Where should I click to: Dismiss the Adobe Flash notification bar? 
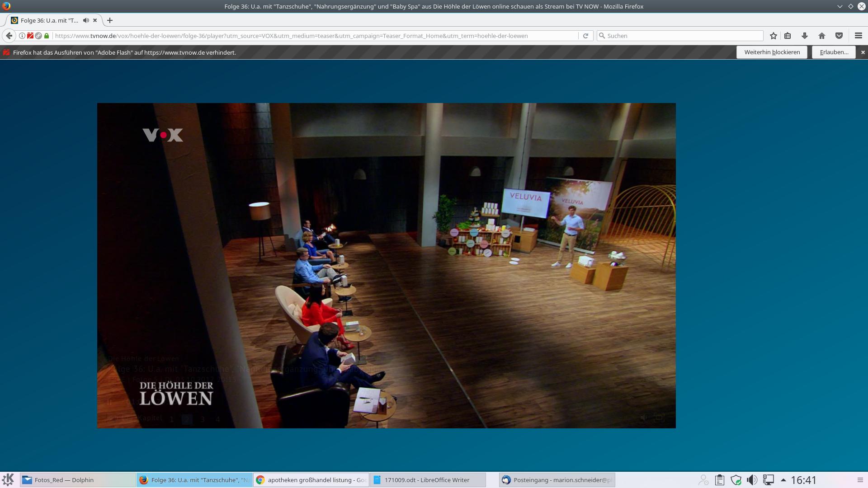point(863,52)
